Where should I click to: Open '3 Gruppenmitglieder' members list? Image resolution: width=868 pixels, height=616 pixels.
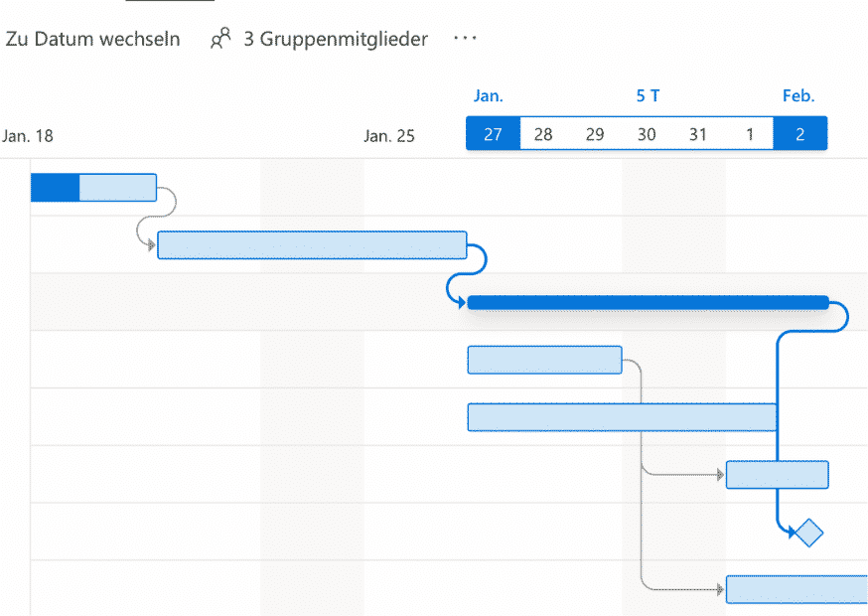(x=336, y=39)
